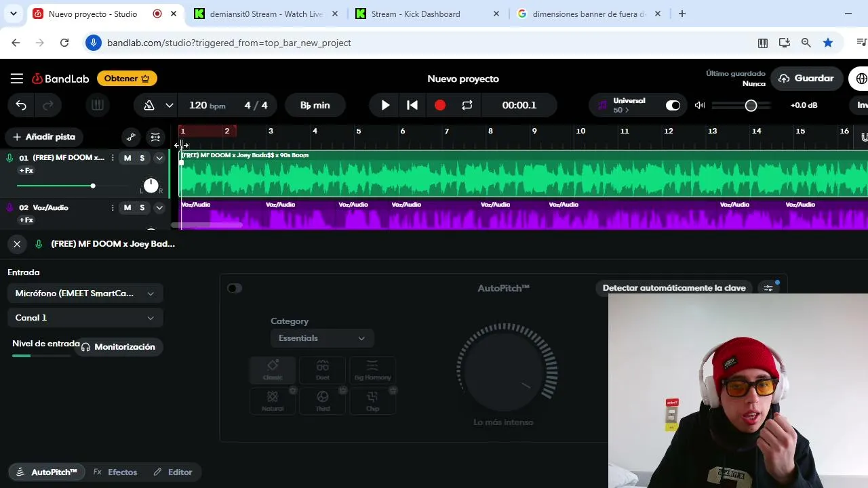The height and width of the screenshot is (488, 868).
Task: Switch to the Efectos tab
Action: tap(115, 472)
